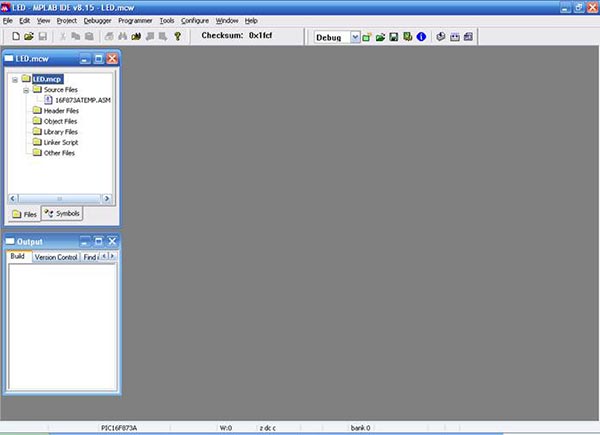The image size is (600, 435).
Task: Open the Window menu
Action: pyautogui.click(x=227, y=21)
